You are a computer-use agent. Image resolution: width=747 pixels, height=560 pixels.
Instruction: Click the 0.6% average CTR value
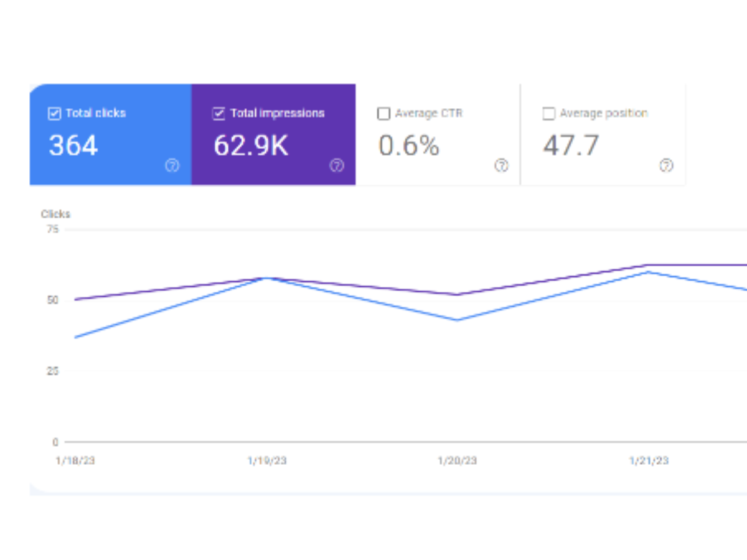coord(408,146)
